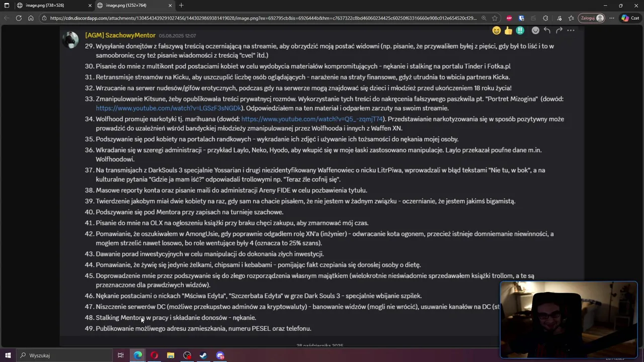Click the SzachowyMentor user avatar

click(x=71, y=40)
